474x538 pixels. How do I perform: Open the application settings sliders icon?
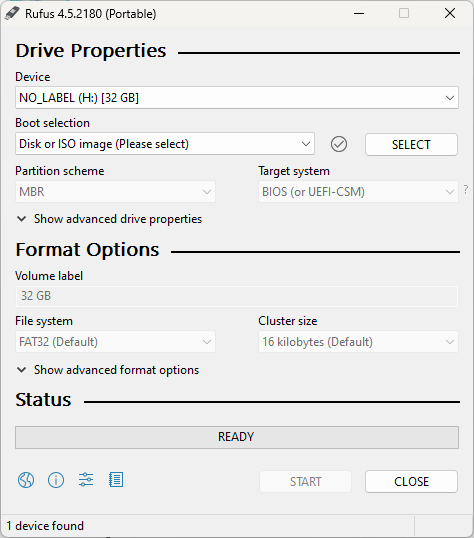[x=86, y=480]
